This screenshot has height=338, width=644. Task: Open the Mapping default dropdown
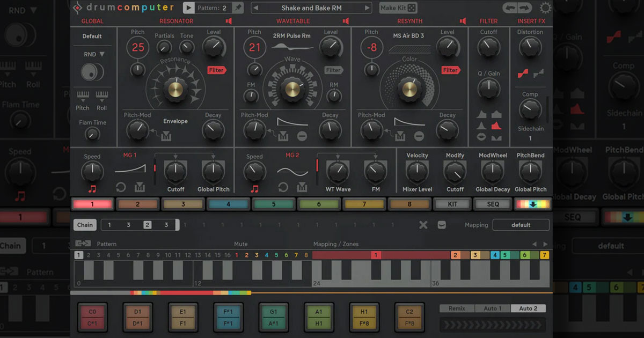coord(521,225)
